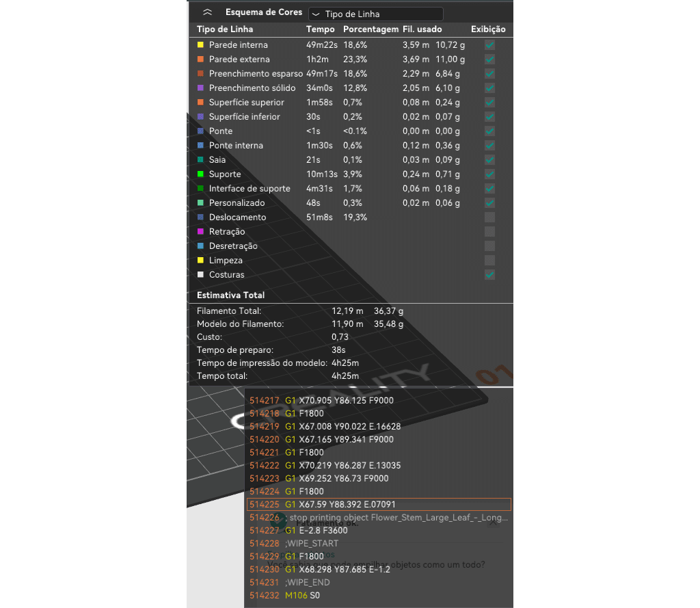Click the magenta Retração color swatch

coord(200,231)
